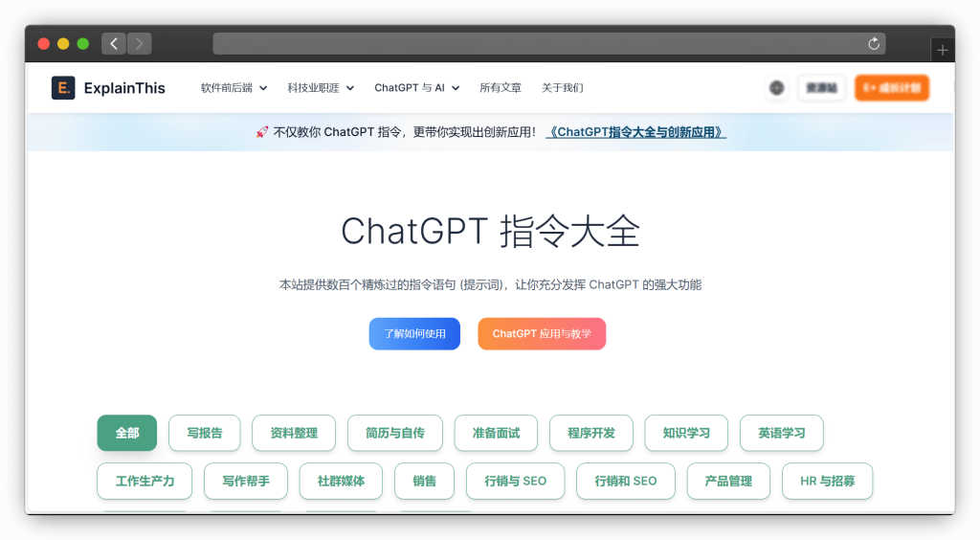Reload the page with the refresh icon
Viewport: 980px width, 540px height.
pos(874,44)
